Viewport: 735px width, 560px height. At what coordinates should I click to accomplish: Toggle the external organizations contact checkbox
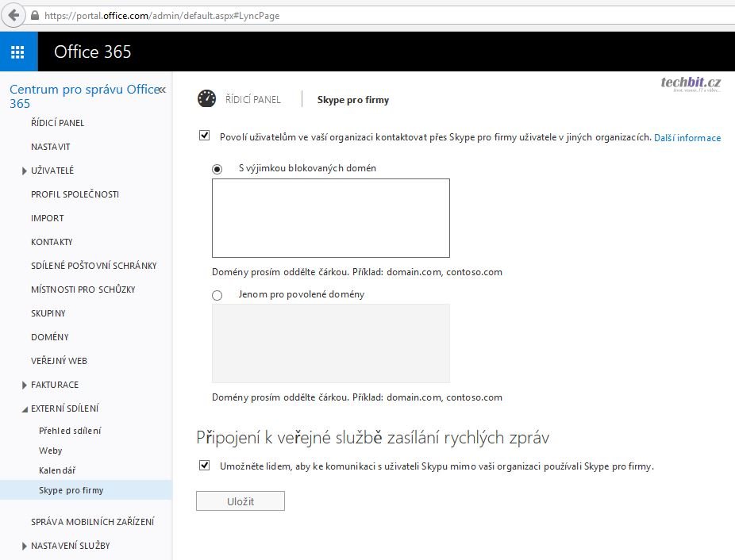point(205,136)
